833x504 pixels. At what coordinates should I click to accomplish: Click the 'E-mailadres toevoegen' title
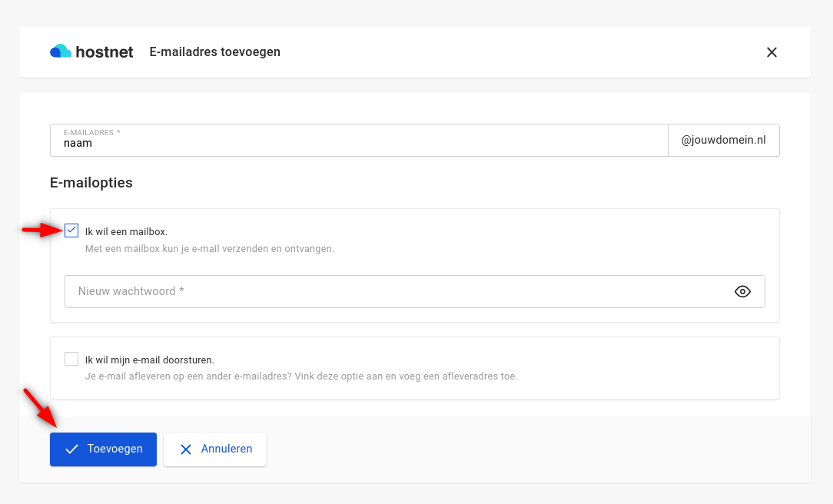[x=214, y=52]
